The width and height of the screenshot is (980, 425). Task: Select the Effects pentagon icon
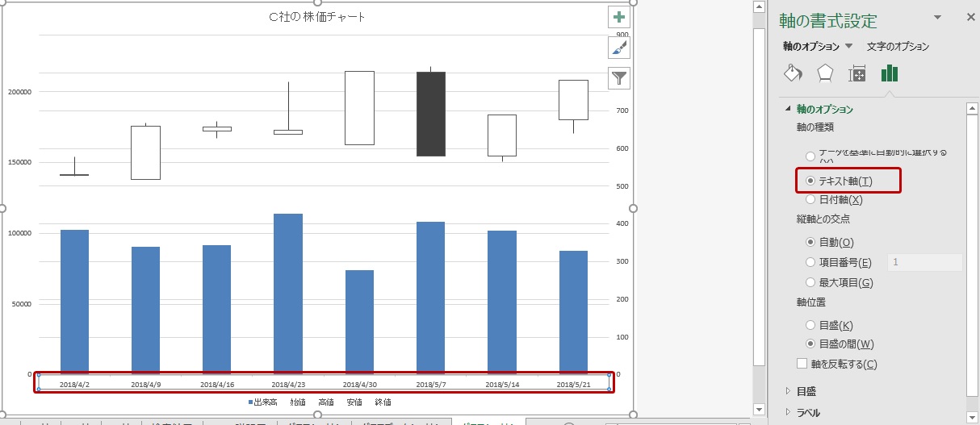coord(825,74)
